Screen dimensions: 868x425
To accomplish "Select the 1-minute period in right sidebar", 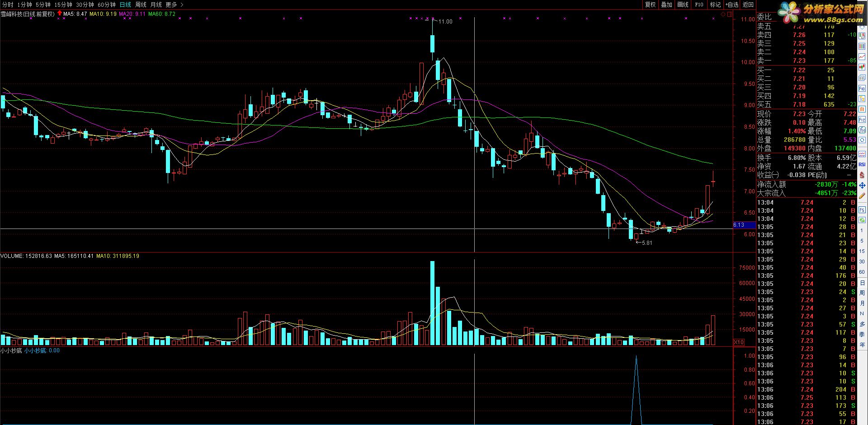I will click(x=862, y=230).
